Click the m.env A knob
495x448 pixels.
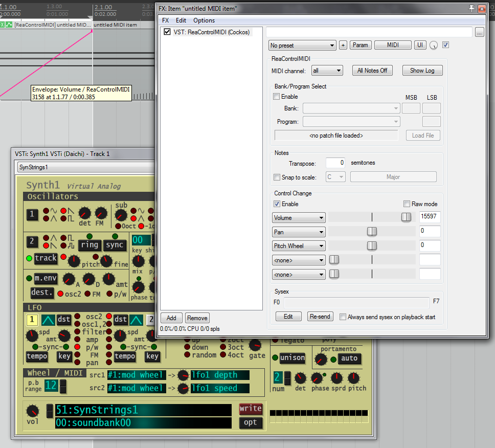coord(69,279)
